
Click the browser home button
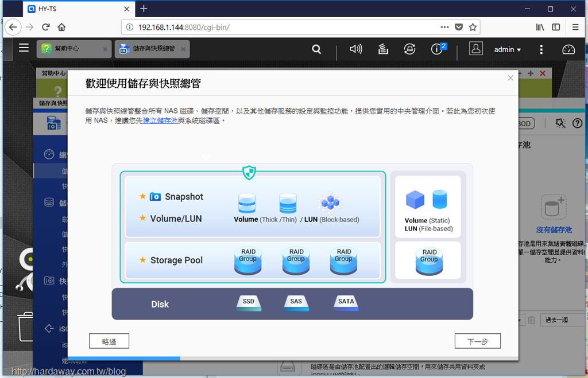coord(62,27)
